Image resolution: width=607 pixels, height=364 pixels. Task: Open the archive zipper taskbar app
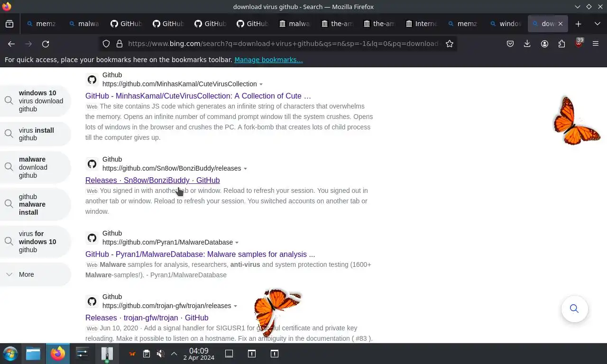coord(107,354)
